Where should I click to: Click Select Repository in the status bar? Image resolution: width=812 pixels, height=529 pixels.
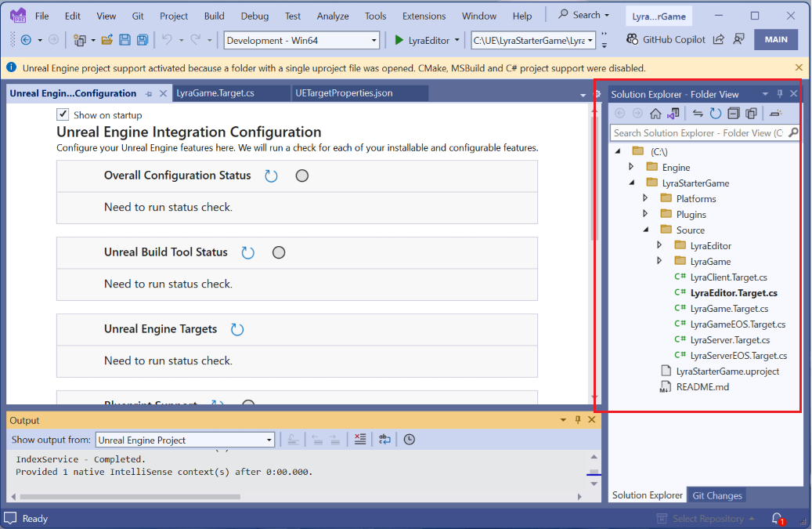coord(706,519)
